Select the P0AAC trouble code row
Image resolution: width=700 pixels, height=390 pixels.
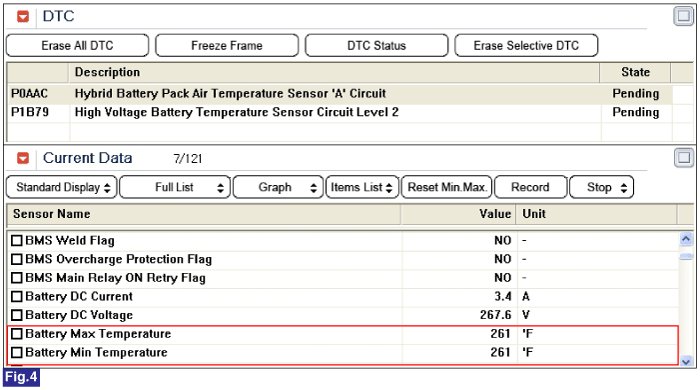pos(340,94)
